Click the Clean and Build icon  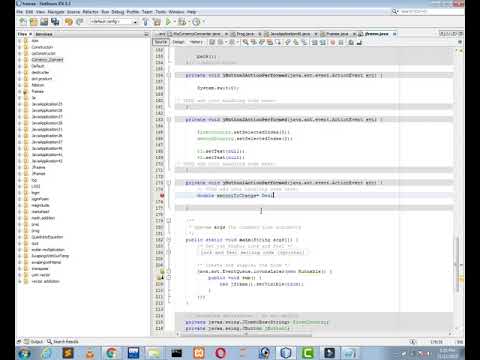coord(157,22)
